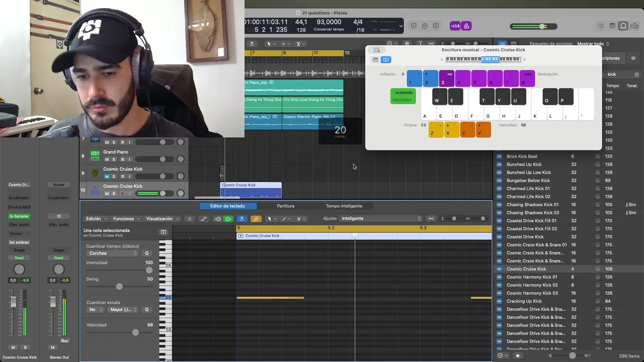Screen dimensions: 644x362
Task: Disable record R on track 10
Action: click(x=122, y=194)
